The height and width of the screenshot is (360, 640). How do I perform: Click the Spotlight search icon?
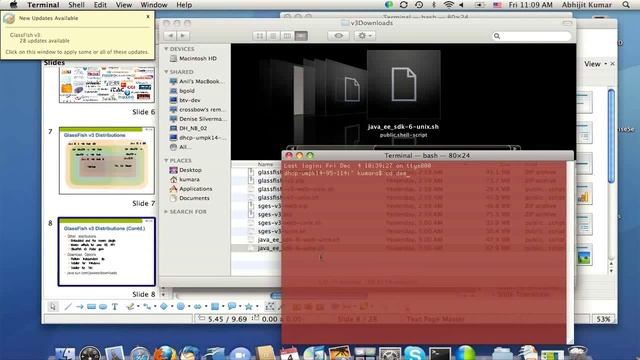click(x=626, y=5)
